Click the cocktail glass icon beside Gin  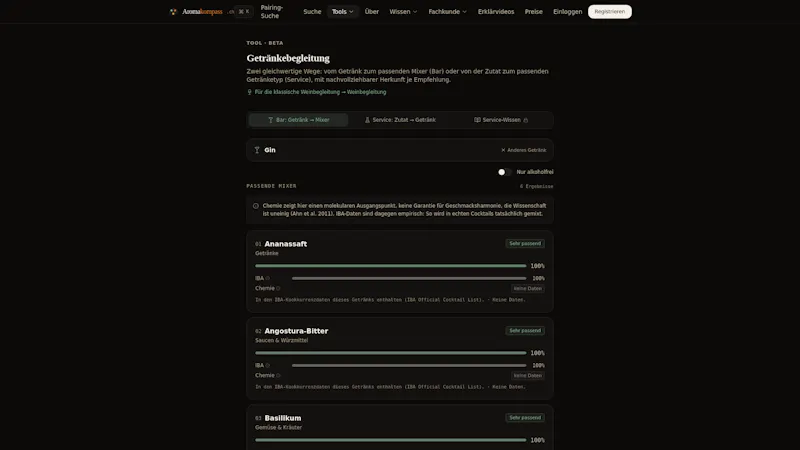(257, 150)
